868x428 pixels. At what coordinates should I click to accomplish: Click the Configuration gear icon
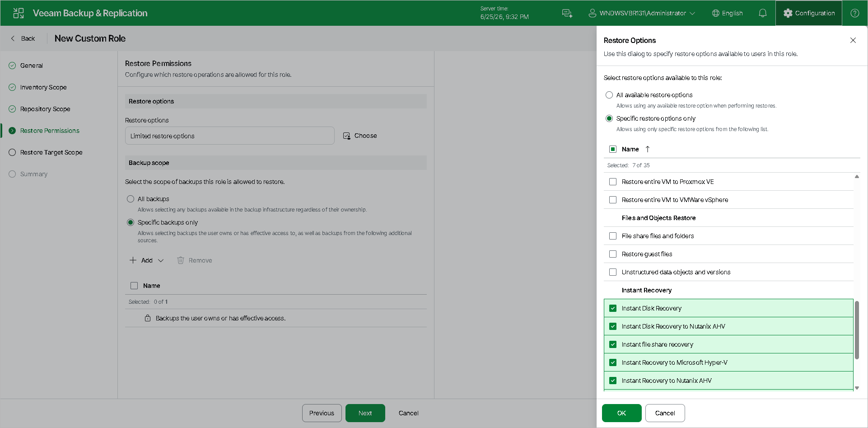point(788,13)
